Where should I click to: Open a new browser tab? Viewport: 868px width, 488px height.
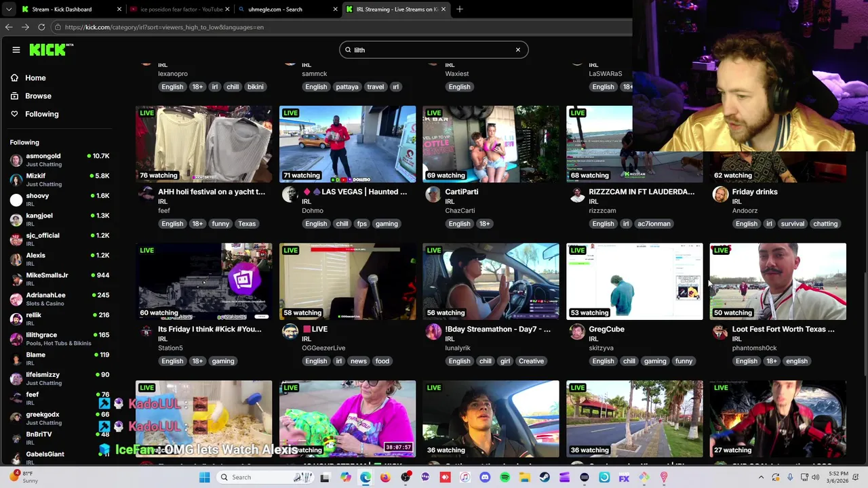click(460, 9)
